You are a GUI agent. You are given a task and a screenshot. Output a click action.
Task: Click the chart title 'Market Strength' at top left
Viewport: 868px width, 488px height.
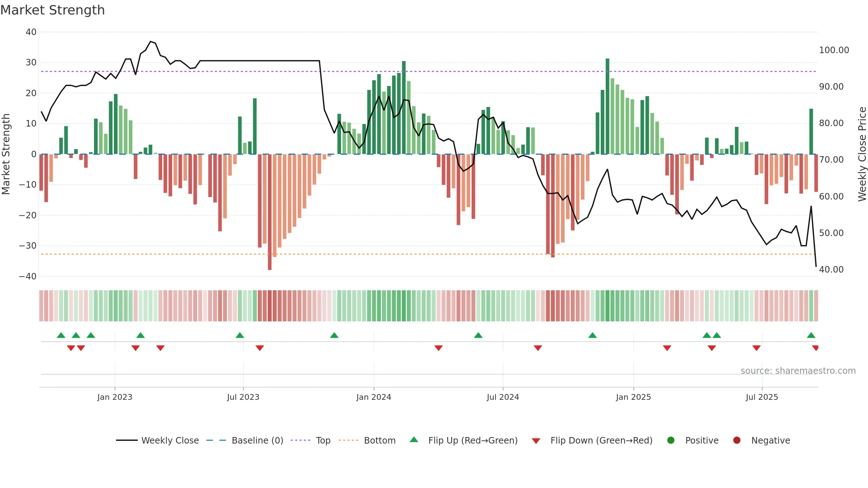(53, 10)
